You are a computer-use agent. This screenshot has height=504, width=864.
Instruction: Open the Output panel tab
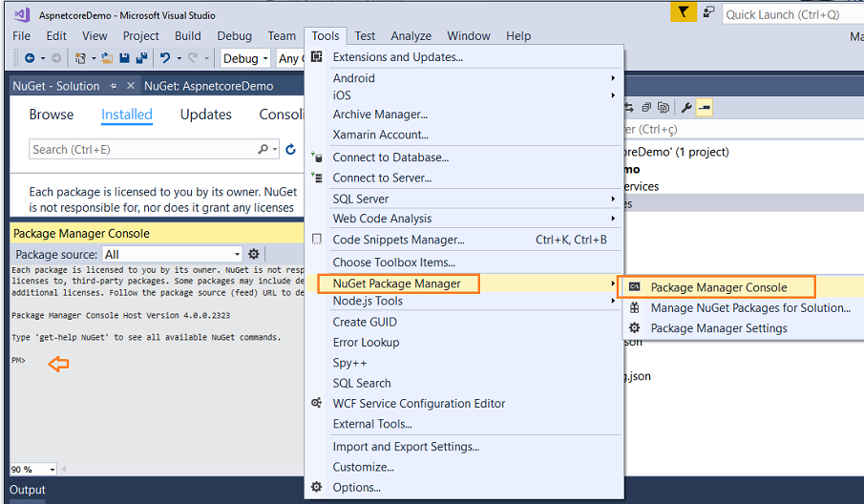(27, 490)
